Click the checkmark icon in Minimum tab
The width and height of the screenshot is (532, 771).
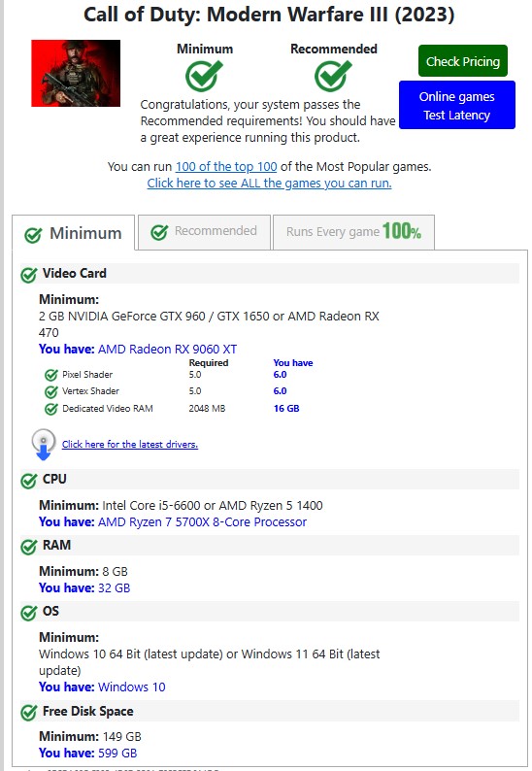(33, 235)
